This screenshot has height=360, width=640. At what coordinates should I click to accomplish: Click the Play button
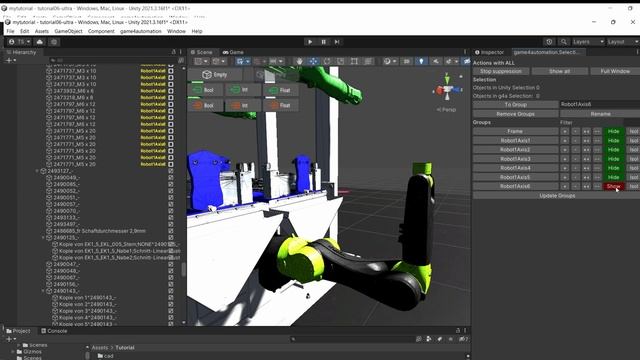pos(310,42)
